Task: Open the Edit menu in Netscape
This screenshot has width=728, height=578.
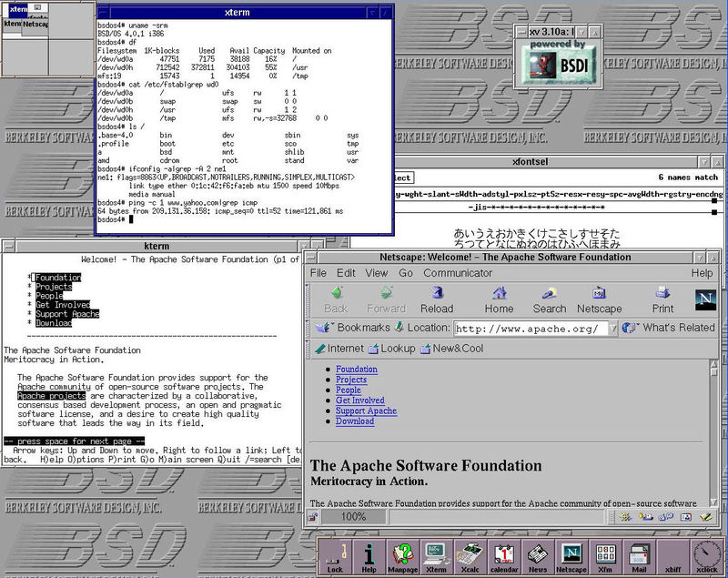Action: 346,273
